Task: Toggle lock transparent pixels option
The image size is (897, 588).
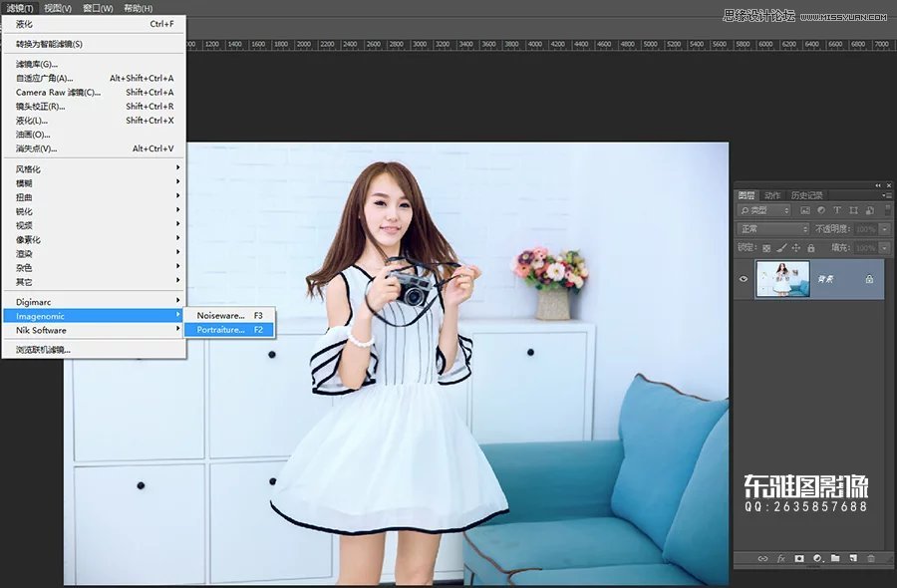Action: 766,247
